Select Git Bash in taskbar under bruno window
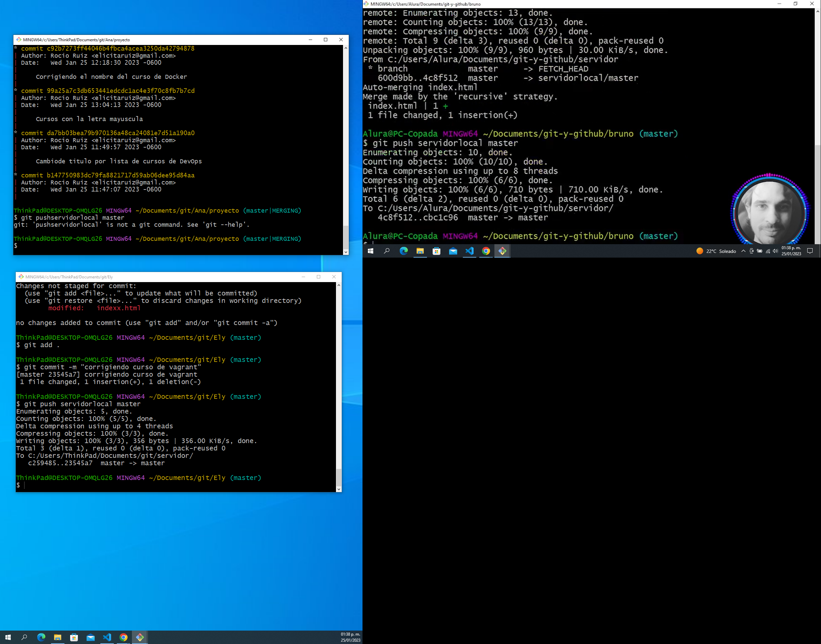This screenshot has width=821, height=644. pos(502,251)
